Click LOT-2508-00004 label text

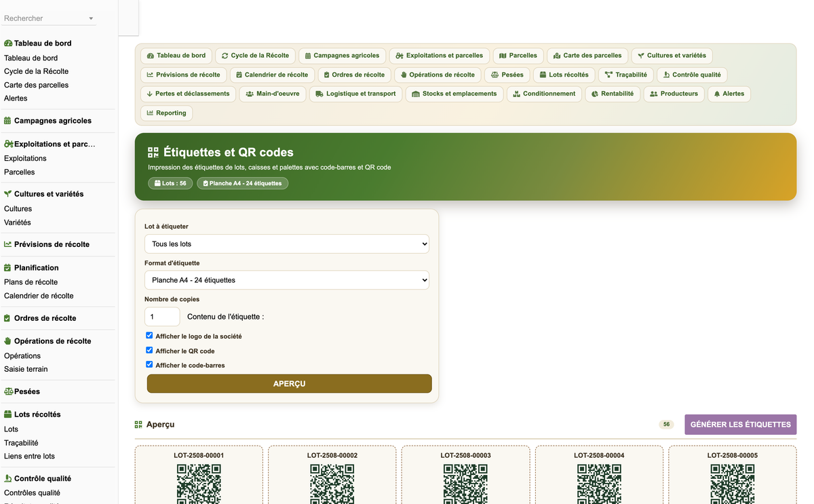[599, 456]
